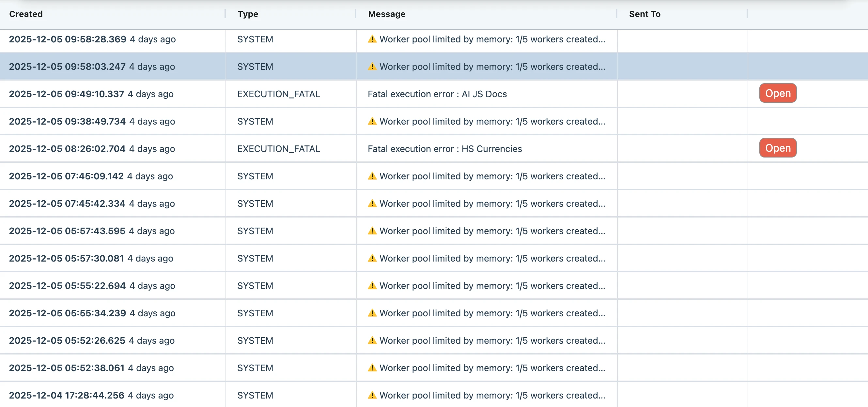Click warning icon in 09:58:28.369 row
Image resolution: width=868 pixels, height=407 pixels.
372,39
